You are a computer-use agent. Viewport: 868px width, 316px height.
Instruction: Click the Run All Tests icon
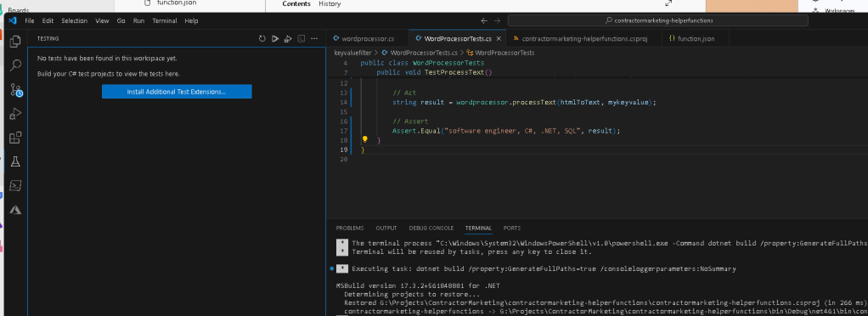click(x=275, y=39)
